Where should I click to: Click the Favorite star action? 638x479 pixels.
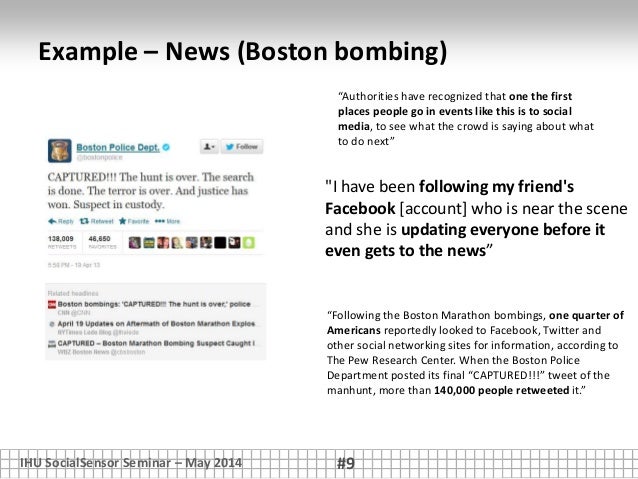coord(134,221)
